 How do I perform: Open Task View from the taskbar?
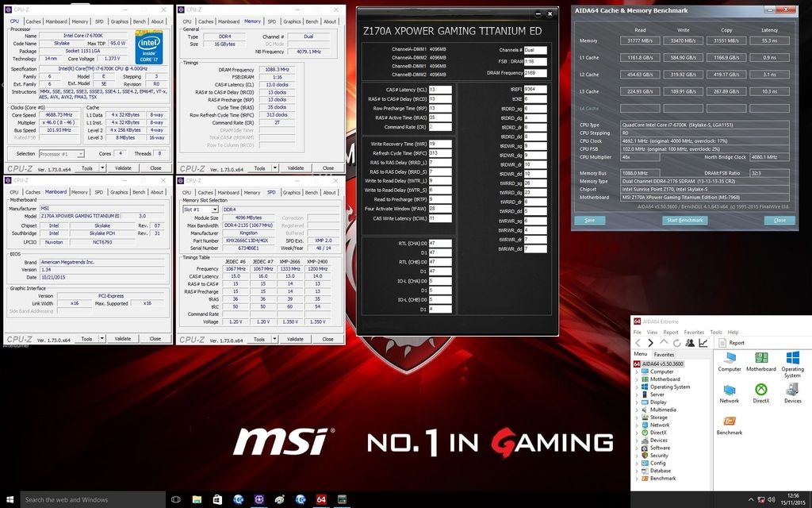[175, 500]
